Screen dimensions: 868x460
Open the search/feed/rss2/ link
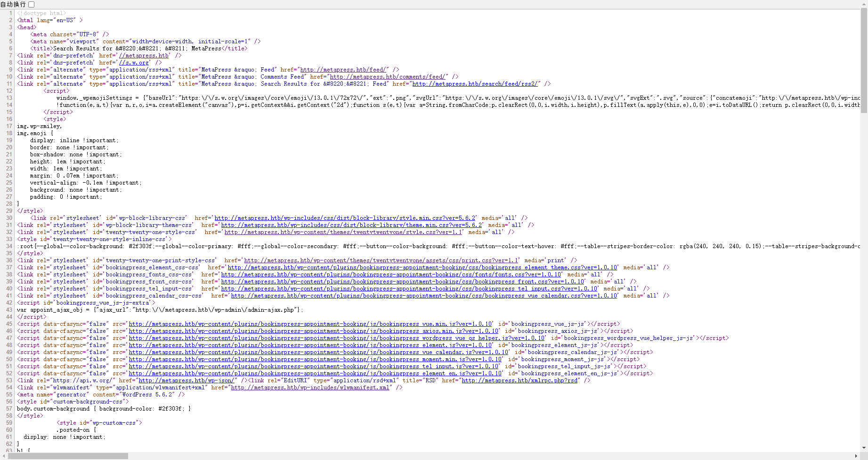click(476, 84)
